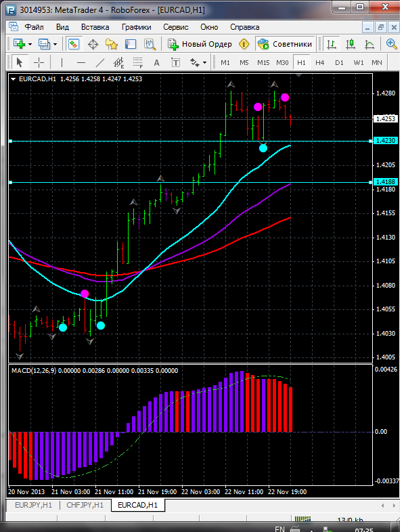Open the Сервис menu
Screen dimensions: 406x532
coord(176,27)
